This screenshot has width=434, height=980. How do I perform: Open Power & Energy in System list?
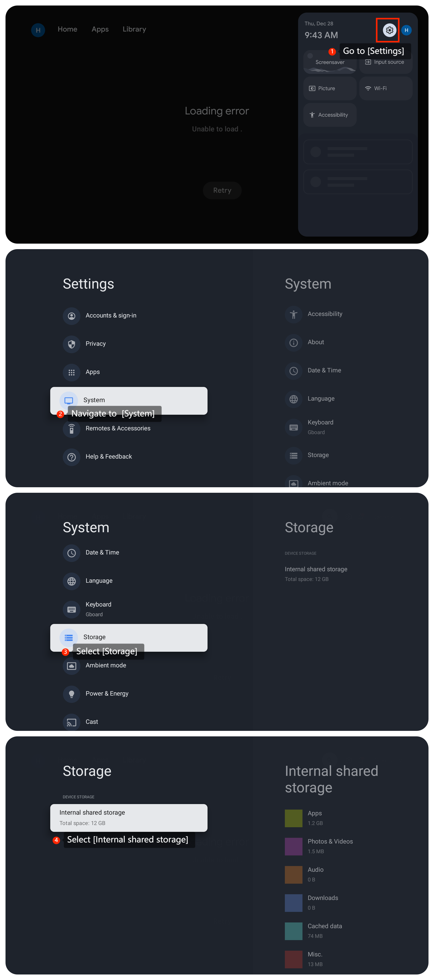pyautogui.click(x=107, y=694)
